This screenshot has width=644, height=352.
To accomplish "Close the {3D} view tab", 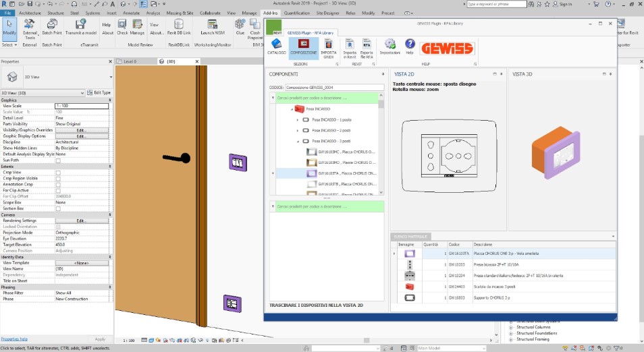I will [196, 61].
